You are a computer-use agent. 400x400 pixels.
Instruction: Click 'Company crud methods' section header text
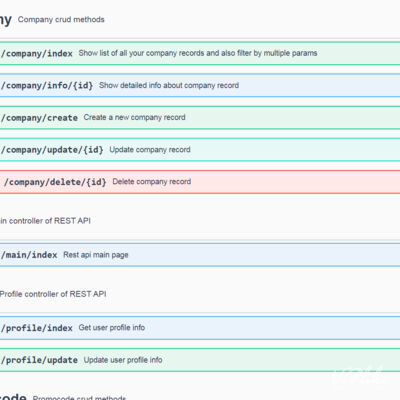click(x=61, y=20)
